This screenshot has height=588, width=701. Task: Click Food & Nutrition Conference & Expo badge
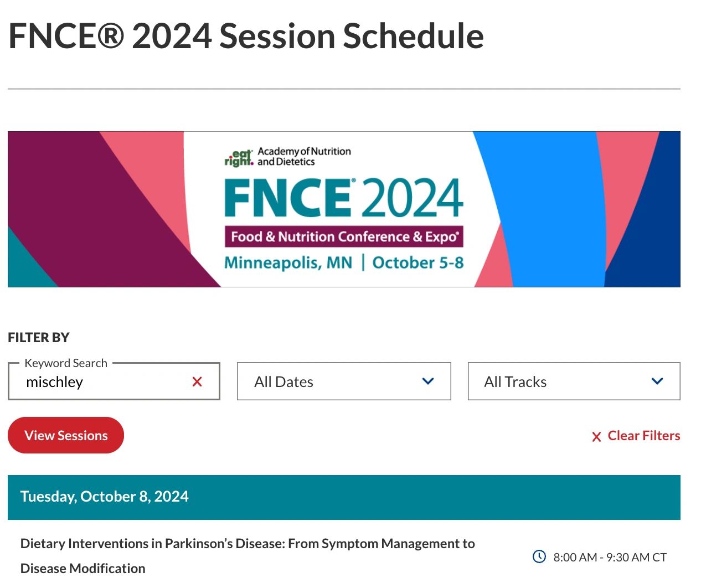(344, 236)
